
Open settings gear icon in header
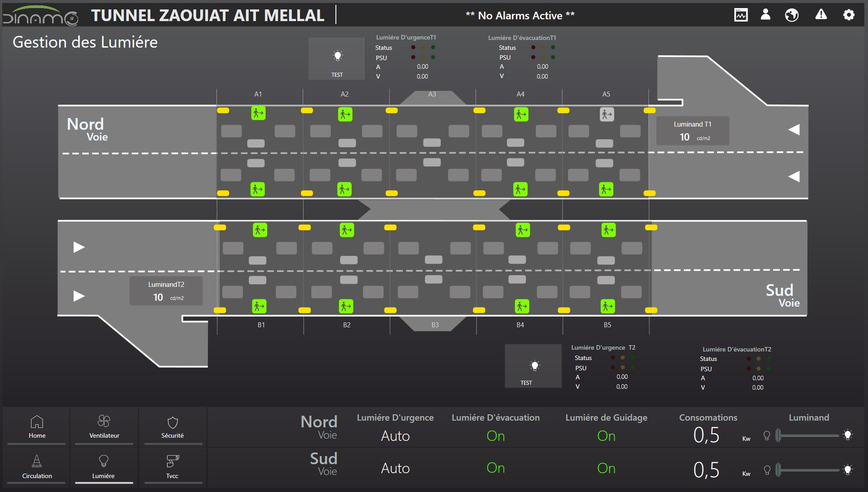(848, 15)
